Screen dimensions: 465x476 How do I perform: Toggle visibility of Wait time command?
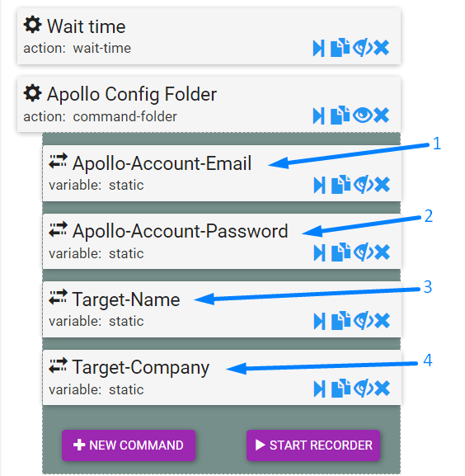(363, 47)
